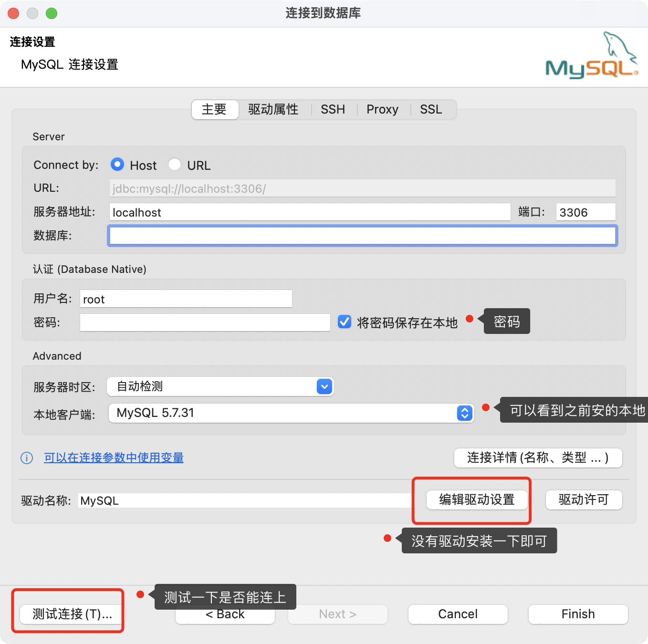
Task: Select the URL radio button
Action: pyautogui.click(x=175, y=165)
